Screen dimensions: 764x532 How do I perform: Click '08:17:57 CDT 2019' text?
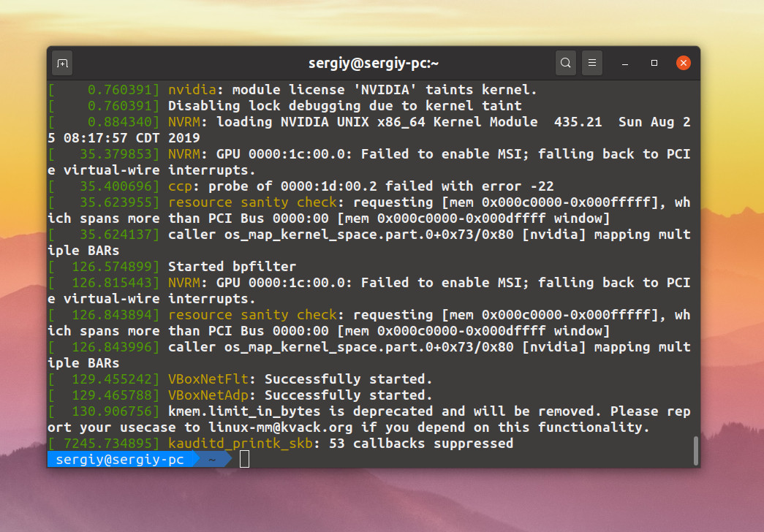tap(132, 138)
